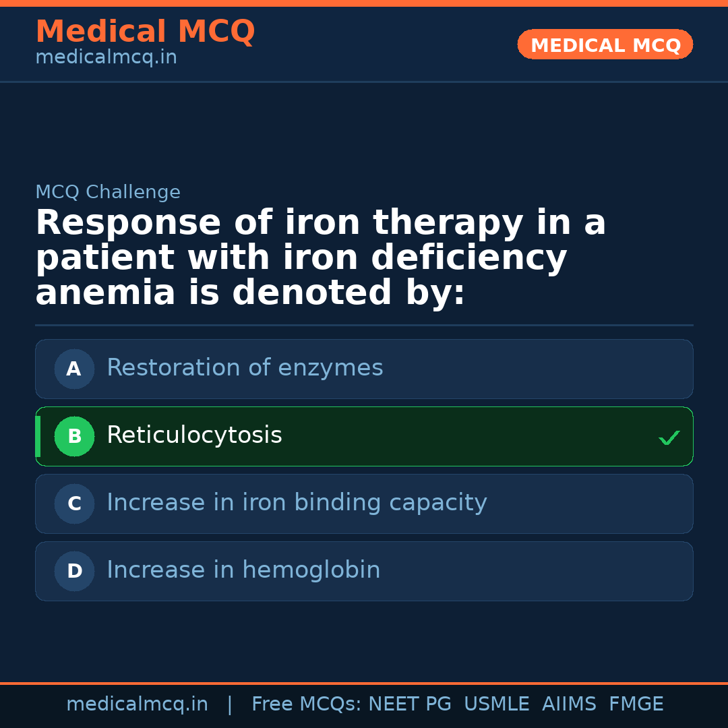
Task: Click the 'Restoration of enzymes' answer text
Action: coord(245,368)
